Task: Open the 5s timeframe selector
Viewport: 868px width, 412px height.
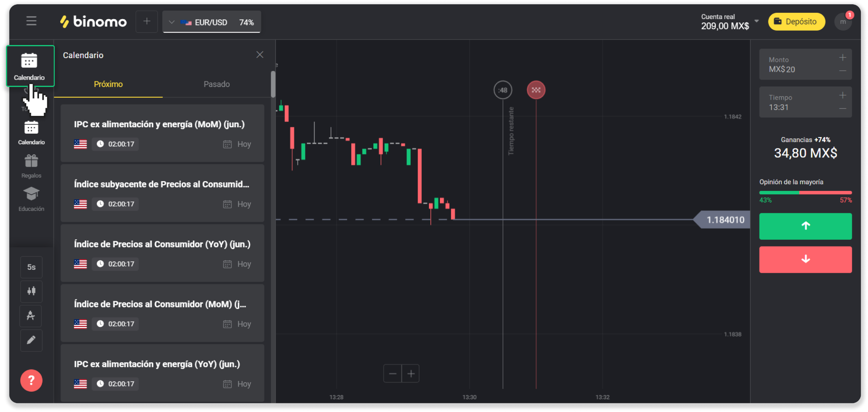Action: click(31, 267)
